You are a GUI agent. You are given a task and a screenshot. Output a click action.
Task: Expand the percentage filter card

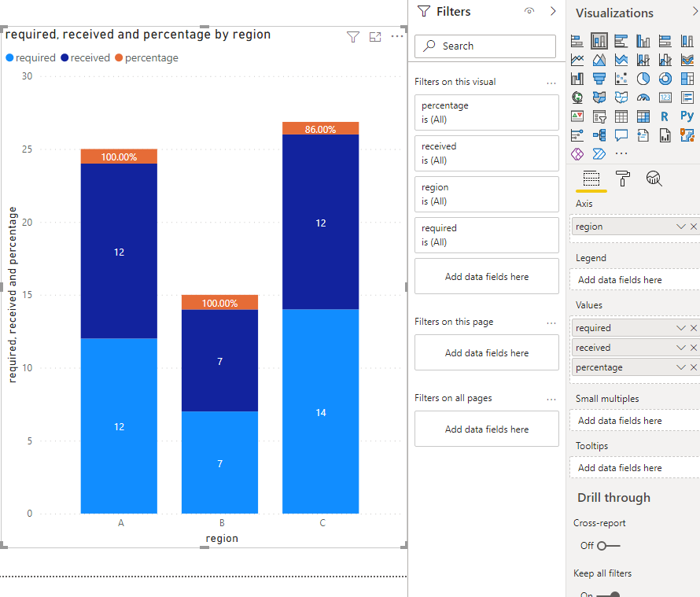[x=487, y=112]
